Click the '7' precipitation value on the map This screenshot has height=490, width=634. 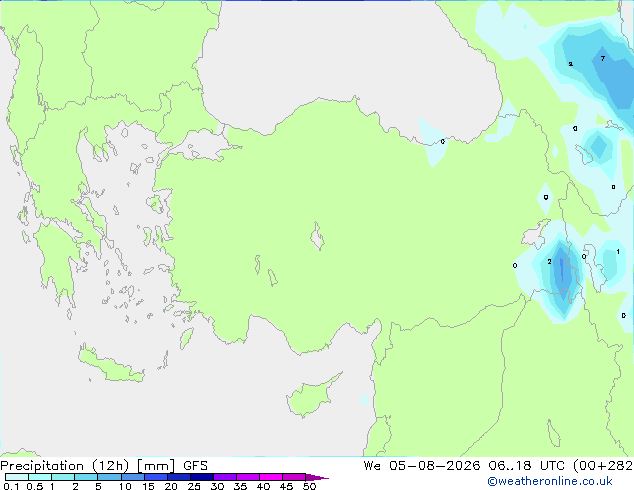point(603,59)
